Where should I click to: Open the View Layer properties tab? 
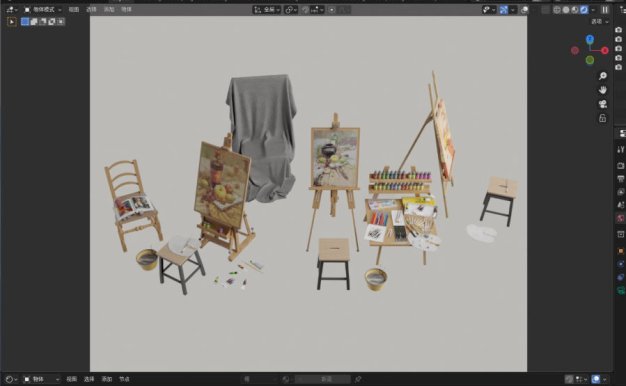point(620,192)
